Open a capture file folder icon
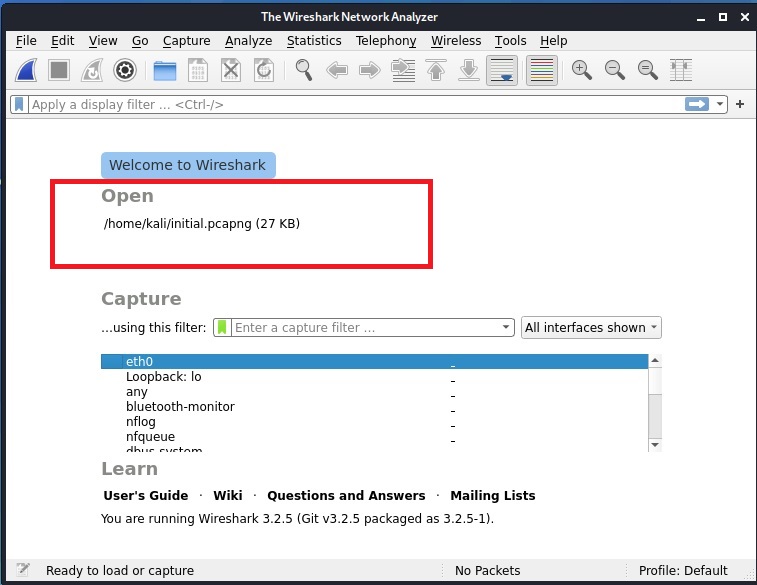 click(165, 70)
